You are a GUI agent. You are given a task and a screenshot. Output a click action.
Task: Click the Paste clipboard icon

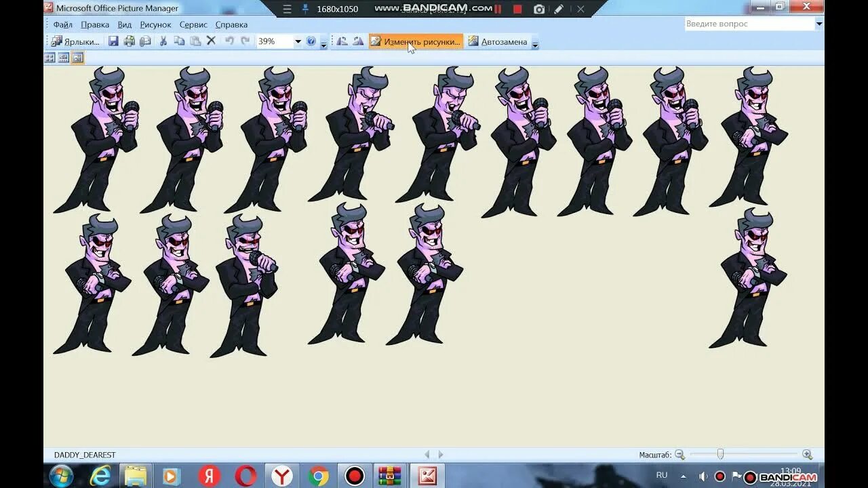pos(195,41)
